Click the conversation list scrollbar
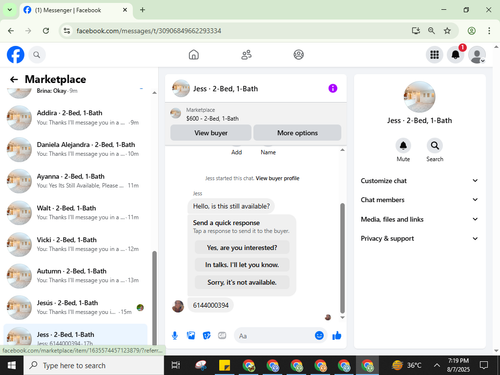 point(154,298)
